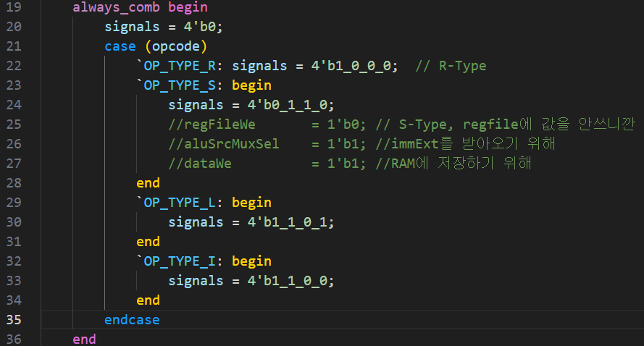Click value 4'b1_0_0_0 on line 22

(351, 66)
